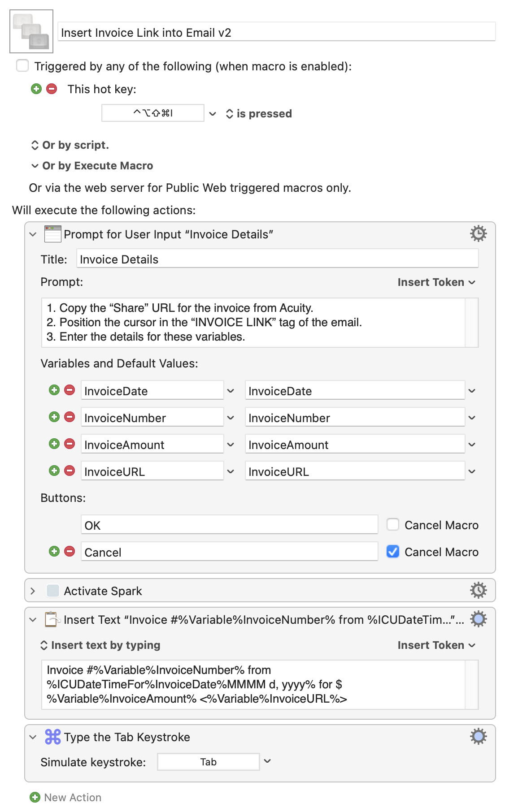Add variable row after InvoiceURL
Viewport: 505px width, 812px height.
pyautogui.click(x=54, y=471)
